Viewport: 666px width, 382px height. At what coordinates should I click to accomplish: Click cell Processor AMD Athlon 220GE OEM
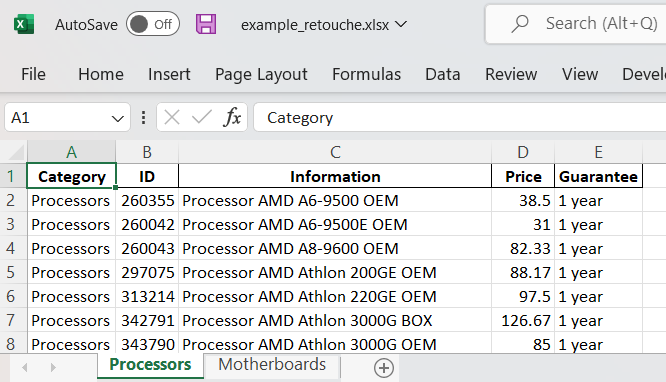[335, 296]
